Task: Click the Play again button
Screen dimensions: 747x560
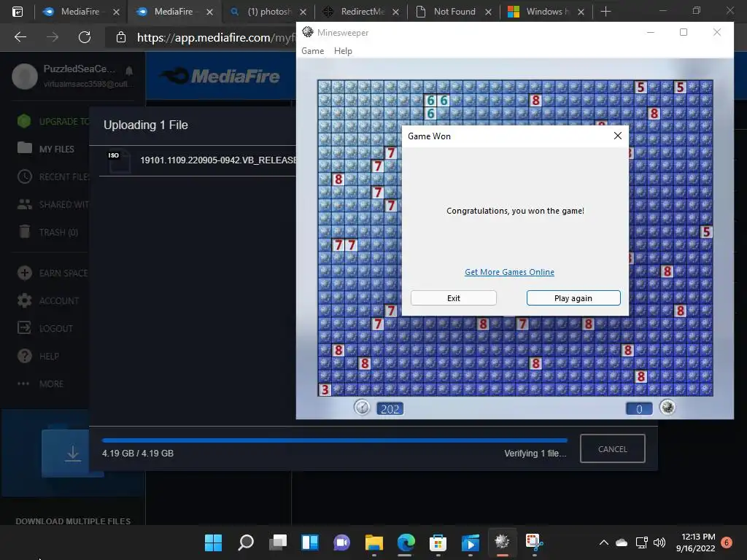Action: pyautogui.click(x=573, y=298)
